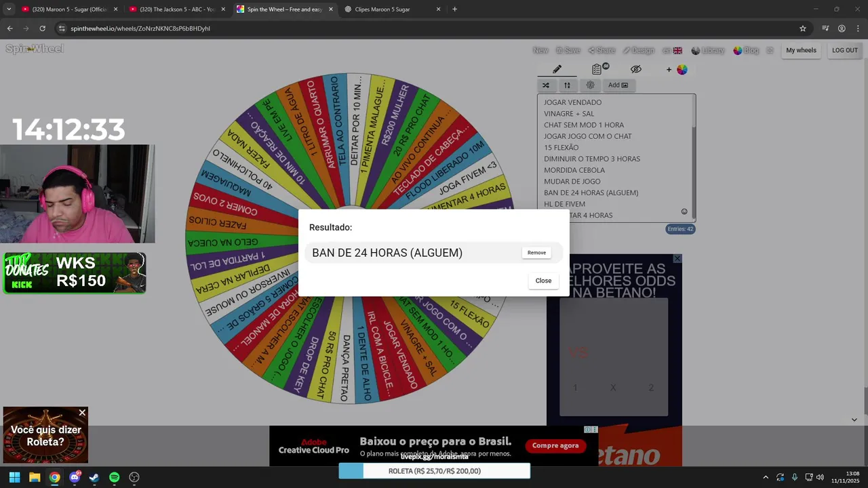868x488 pixels.
Task: Switch to The Jackson 5 - ABC tab
Action: click(177, 9)
